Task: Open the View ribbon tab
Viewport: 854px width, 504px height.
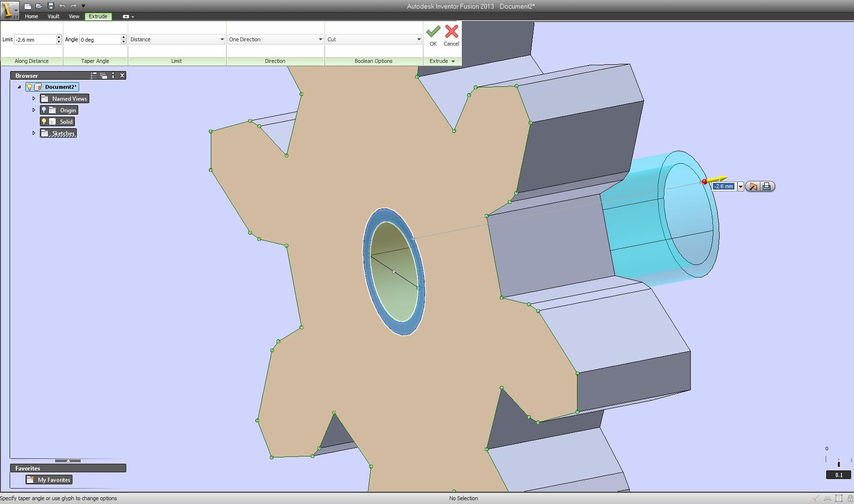Action: click(x=73, y=16)
